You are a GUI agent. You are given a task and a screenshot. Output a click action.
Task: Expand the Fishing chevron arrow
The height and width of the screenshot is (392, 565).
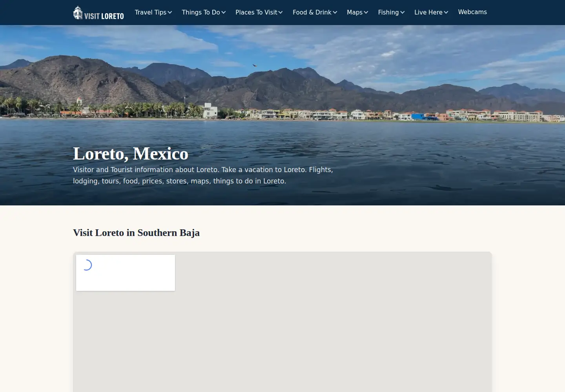(403, 13)
